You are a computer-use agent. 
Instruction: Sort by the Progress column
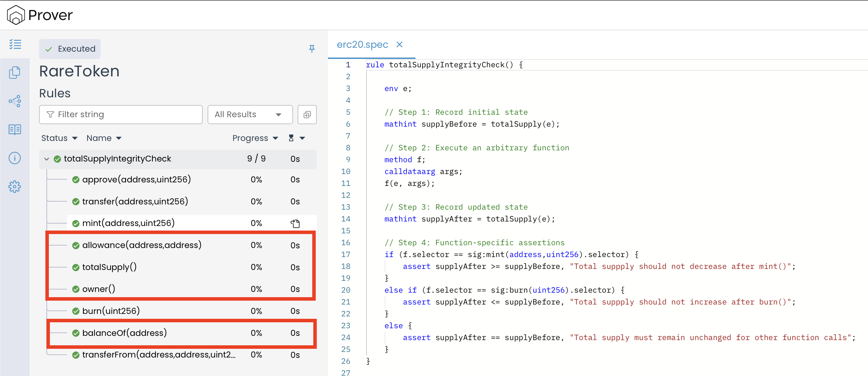(255, 138)
